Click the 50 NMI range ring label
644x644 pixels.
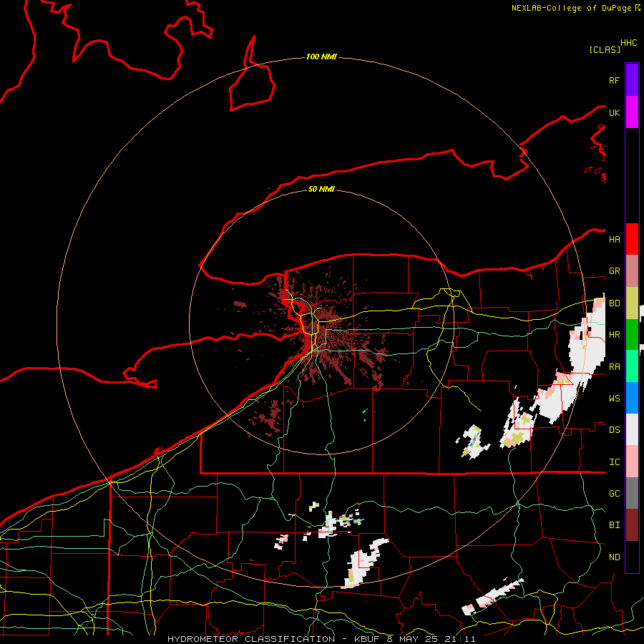(321, 189)
